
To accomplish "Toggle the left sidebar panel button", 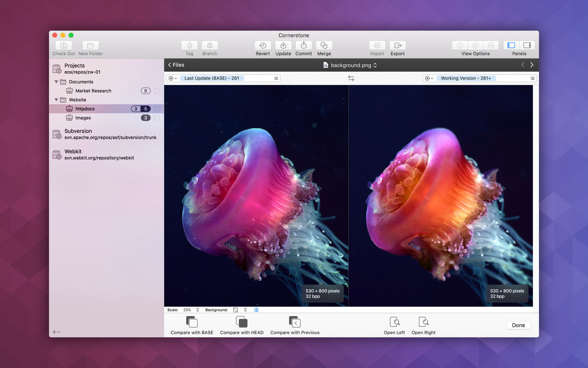I will [511, 45].
